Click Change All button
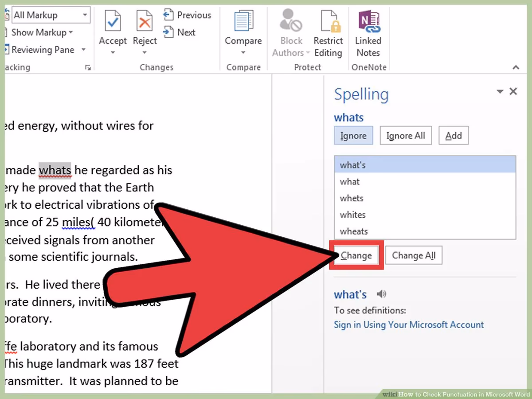The width and height of the screenshot is (532, 399). click(x=413, y=255)
